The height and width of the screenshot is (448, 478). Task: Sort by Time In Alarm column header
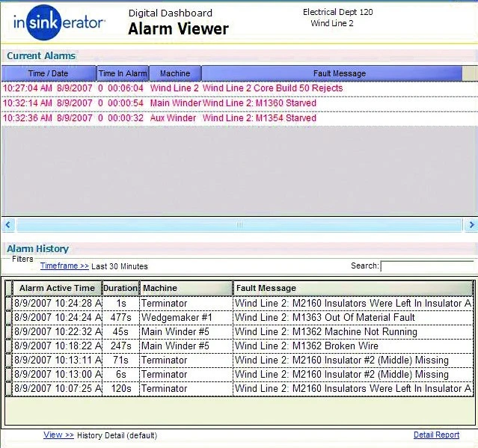(123, 73)
